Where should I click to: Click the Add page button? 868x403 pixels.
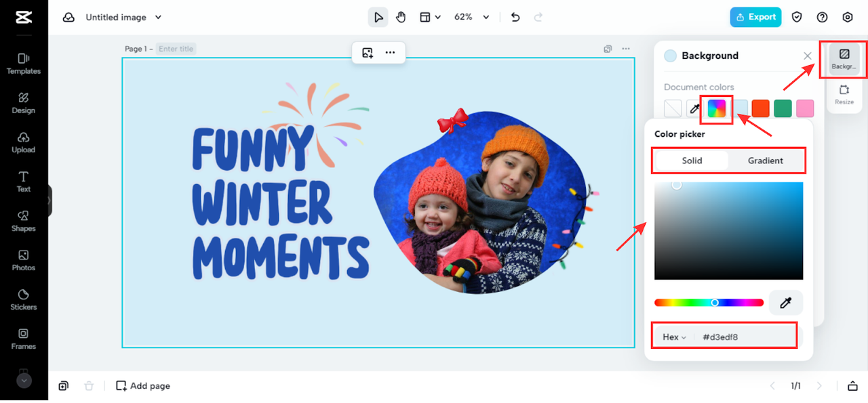[x=143, y=385]
